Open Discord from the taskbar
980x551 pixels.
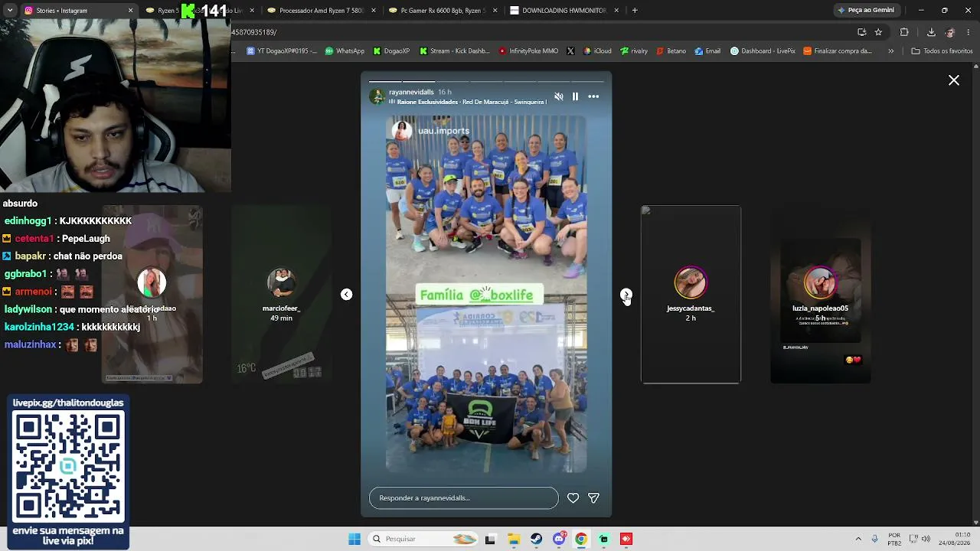559,539
